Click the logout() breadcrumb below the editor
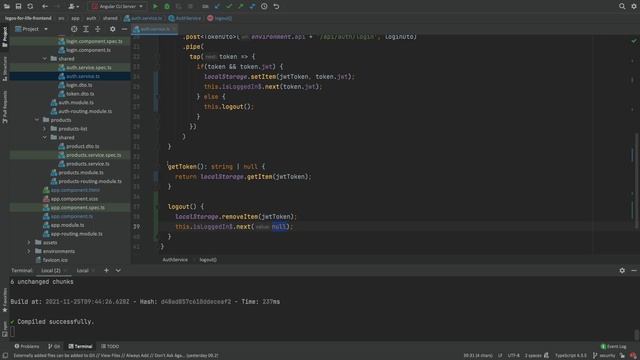The width and height of the screenshot is (640, 360). [x=208, y=260]
